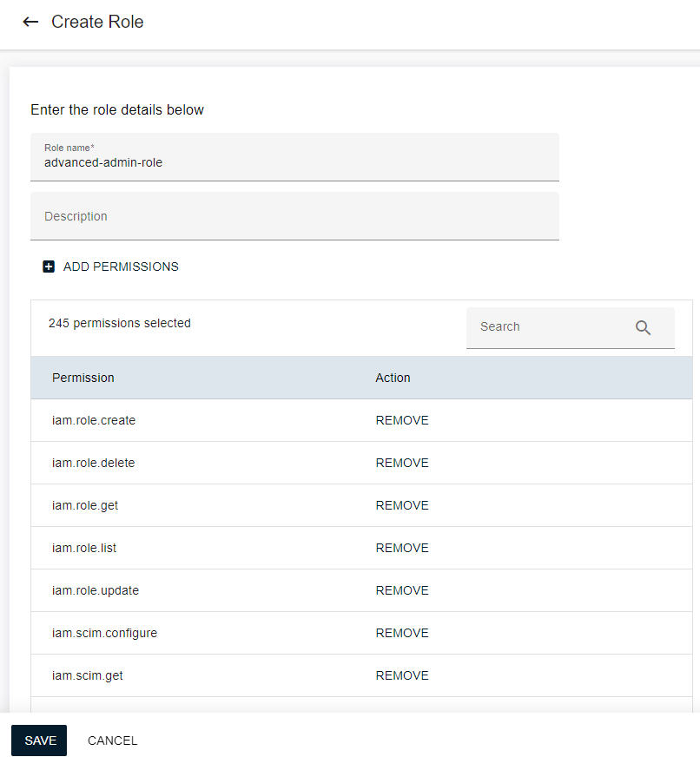Remove the iam.role.update permission

click(402, 590)
